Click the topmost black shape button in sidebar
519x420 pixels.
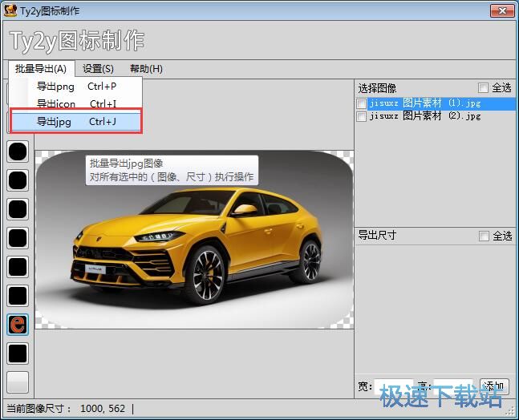(18, 151)
